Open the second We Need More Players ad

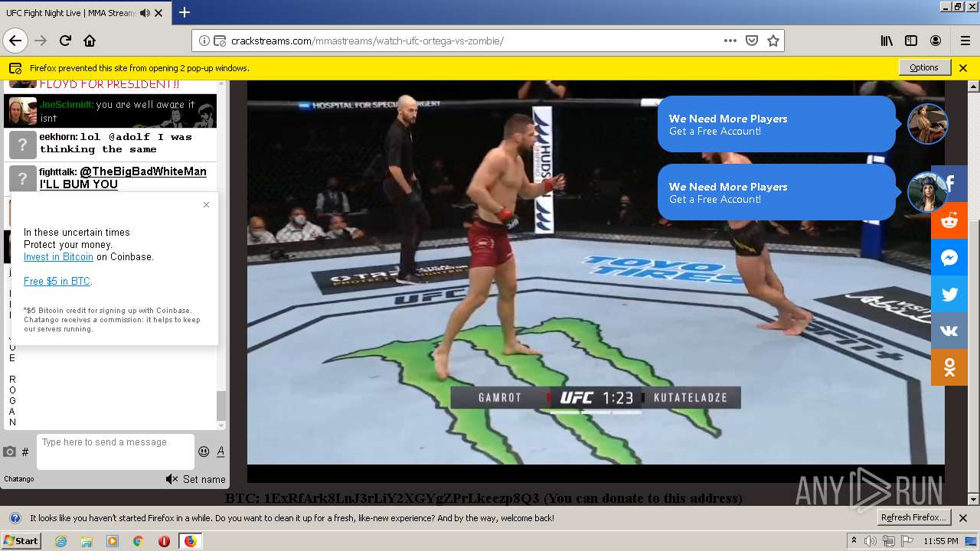(x=776, y=192)
